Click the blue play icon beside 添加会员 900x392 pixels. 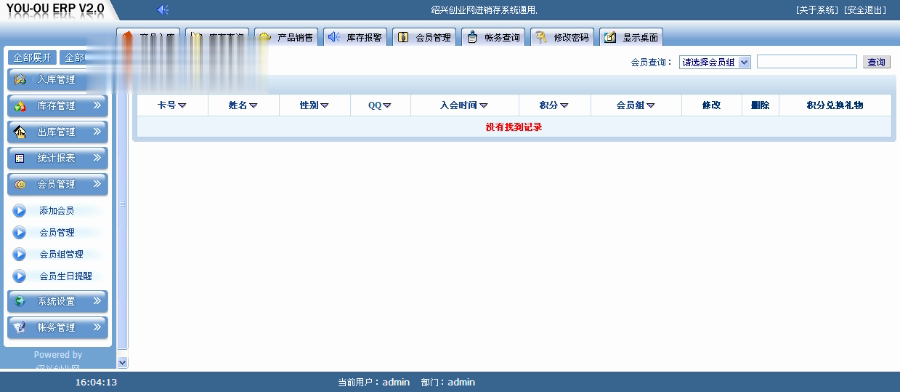(x=19, y=211)
